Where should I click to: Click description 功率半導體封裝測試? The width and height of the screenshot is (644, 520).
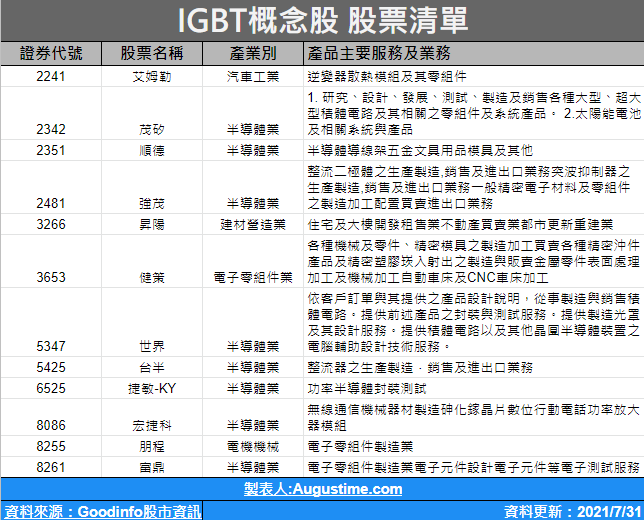[367, 389]
